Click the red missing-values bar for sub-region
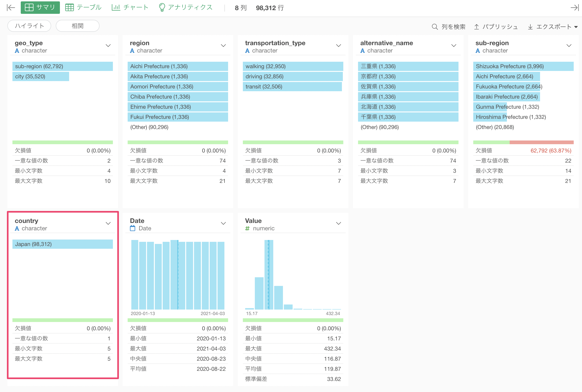582x392 pixels. click(541, 142)
